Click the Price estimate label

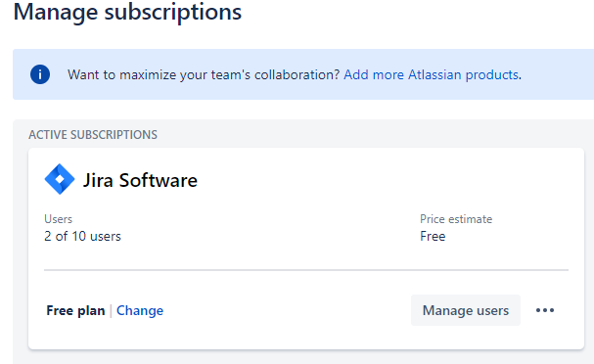pyautogui.click(x=456, y=219)
